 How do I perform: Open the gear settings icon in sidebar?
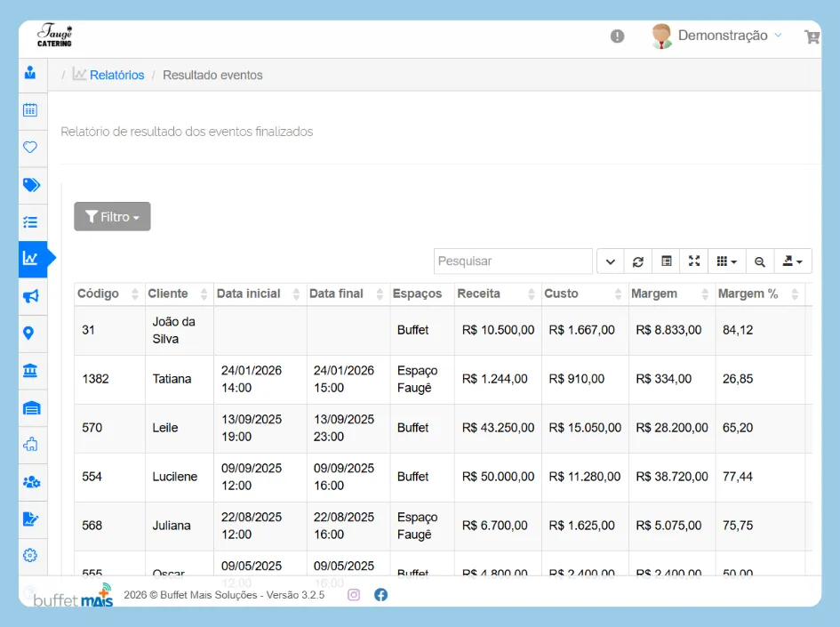coord(30,555)
